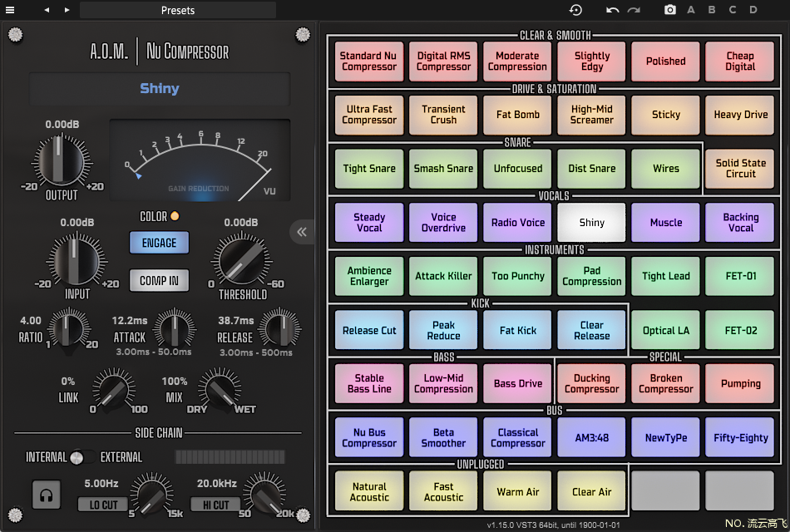
Task: Load the Pumping preset
Action: (x=740, y=384)
